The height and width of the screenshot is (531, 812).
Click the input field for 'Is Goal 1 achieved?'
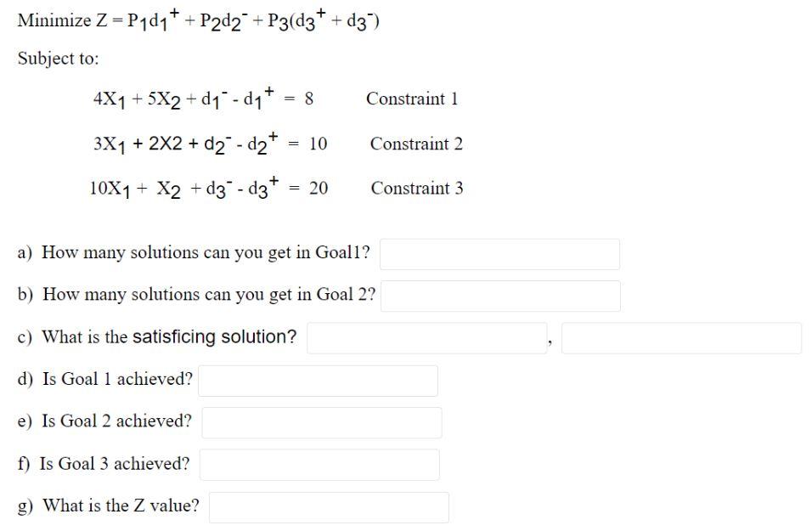click(318, 380)
